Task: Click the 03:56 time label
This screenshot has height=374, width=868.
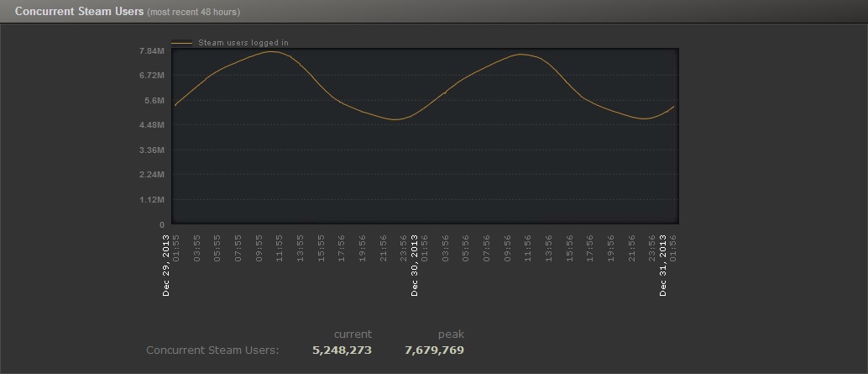Action: [445, 247]
